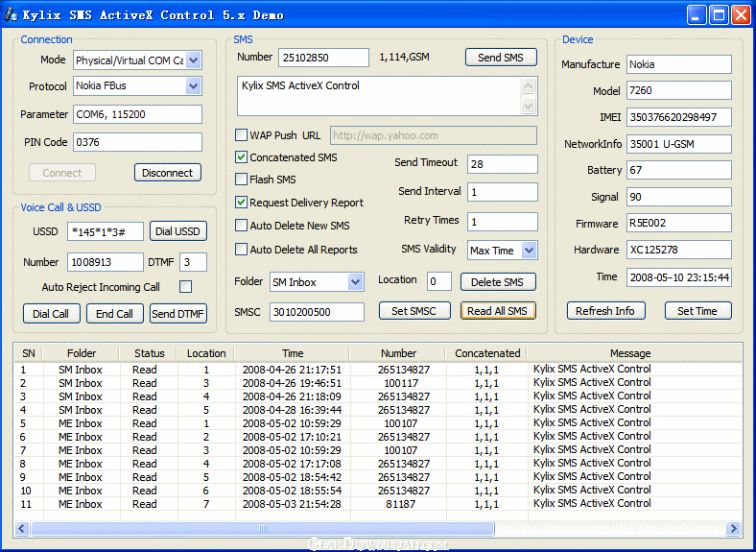Click the Firmware field R5E002
The width and height of the screenshot is (756, 552).
point(679,223)
